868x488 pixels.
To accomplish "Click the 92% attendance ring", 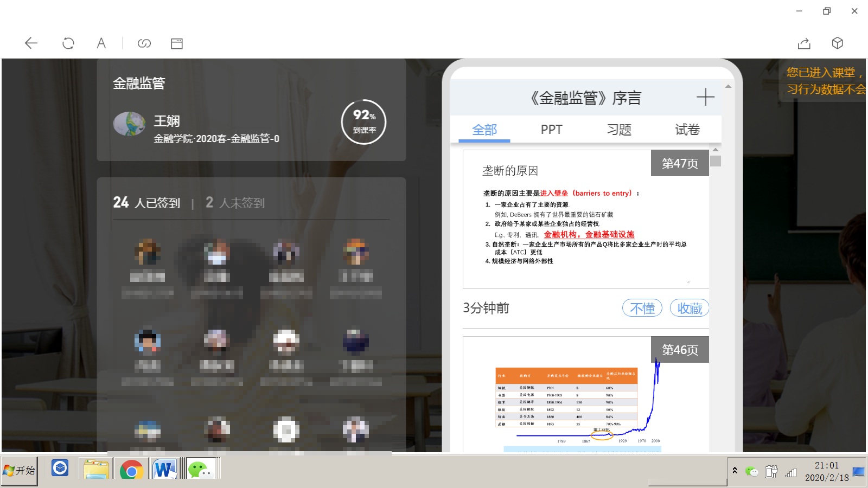I will click(x=363, y=123).
